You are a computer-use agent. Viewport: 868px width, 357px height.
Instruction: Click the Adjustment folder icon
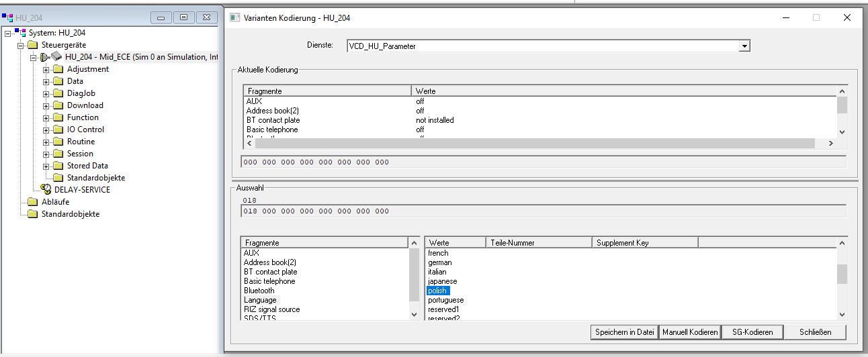[x=57, y=69]
